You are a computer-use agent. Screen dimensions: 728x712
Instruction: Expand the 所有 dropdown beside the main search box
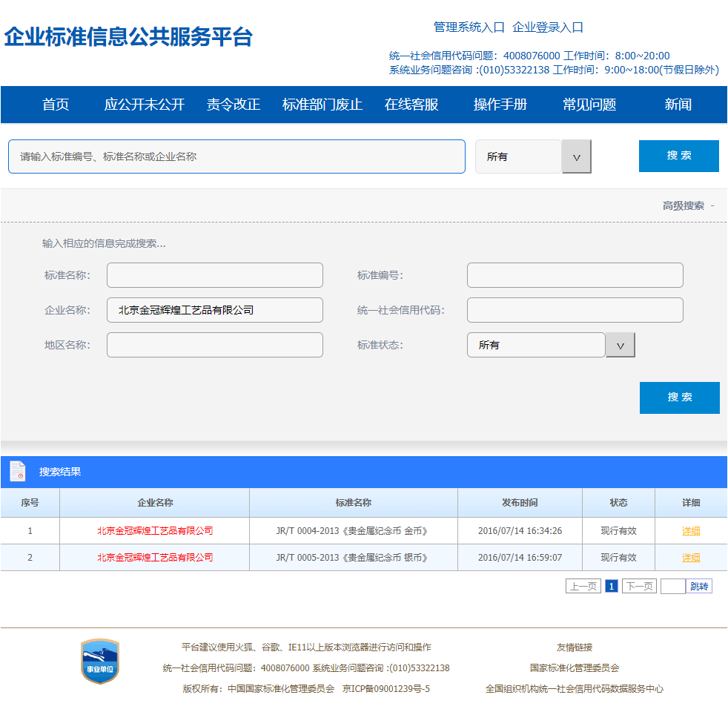click(x=576, y=156)
